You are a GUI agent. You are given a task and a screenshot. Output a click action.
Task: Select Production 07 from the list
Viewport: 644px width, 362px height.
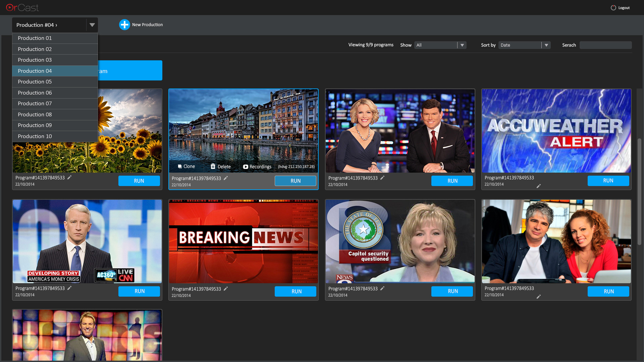(x=35, y=104)
